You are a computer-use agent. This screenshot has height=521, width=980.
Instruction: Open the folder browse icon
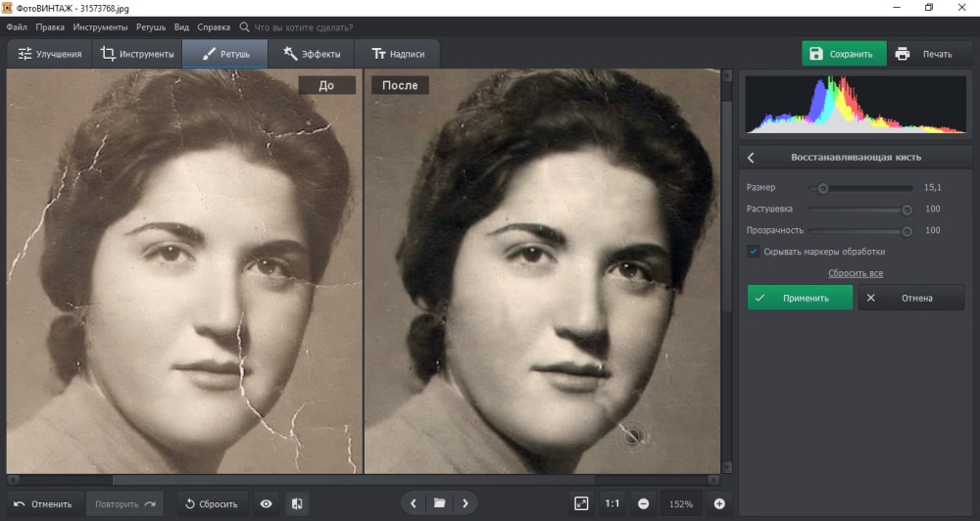[x=439, y=503]
